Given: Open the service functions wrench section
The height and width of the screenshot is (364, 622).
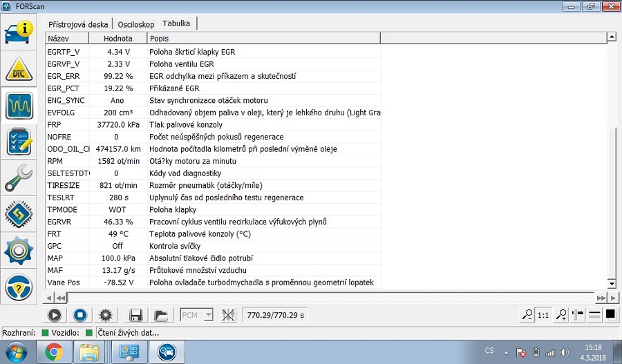Looking at the screenshot, I should click(20, 178).
